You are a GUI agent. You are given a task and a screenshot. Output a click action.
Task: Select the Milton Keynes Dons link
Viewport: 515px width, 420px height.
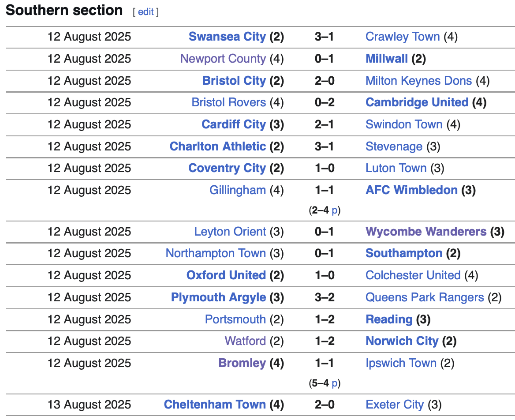tap(418, 81)
